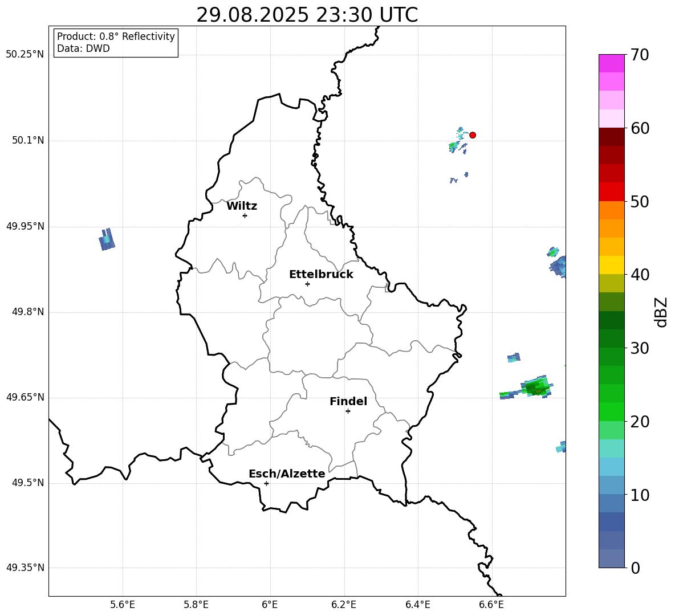Click the 20 value on the colorbar
Screen dimensions: 675x616
[640, 422]
